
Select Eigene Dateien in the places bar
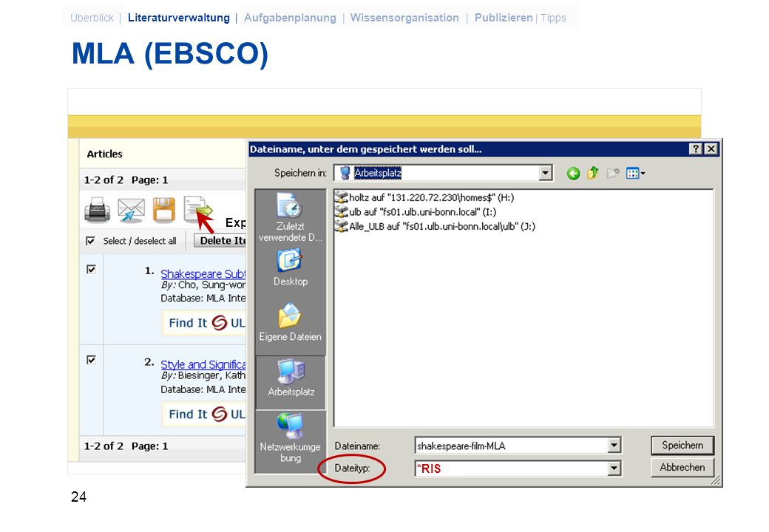(291, 322)
